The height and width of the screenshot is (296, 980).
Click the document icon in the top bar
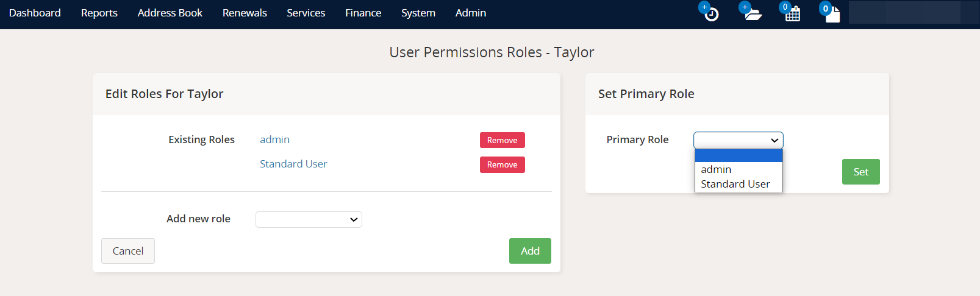point(832,14)
